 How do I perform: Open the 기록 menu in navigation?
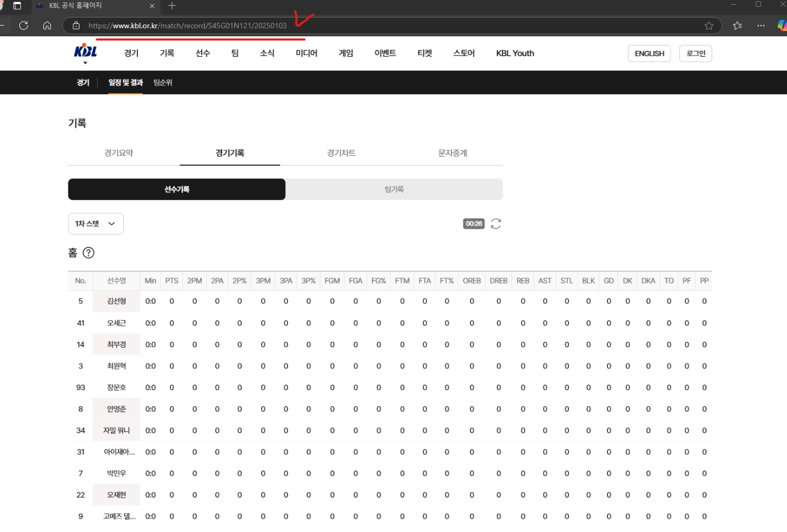[x=167, y=53]
